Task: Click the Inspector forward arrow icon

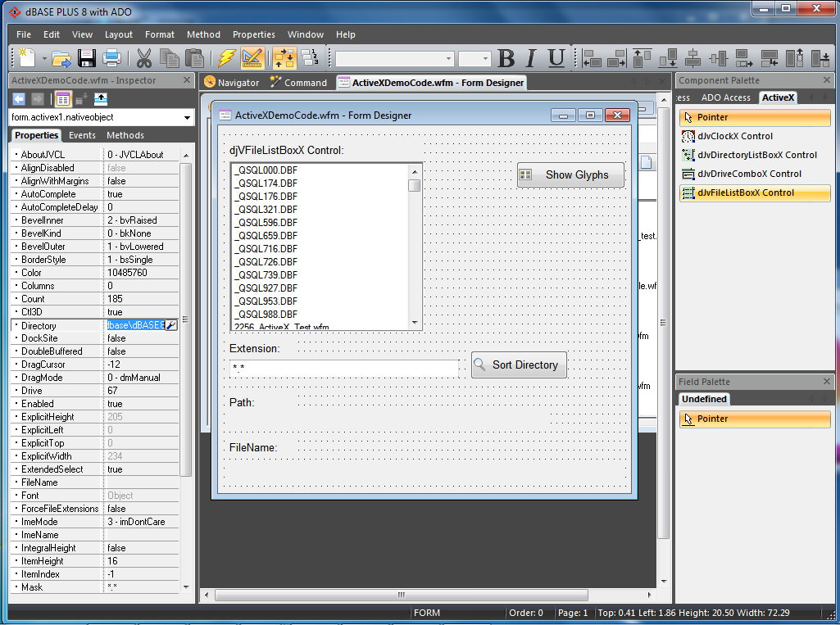Action: [x=38, y=99]
